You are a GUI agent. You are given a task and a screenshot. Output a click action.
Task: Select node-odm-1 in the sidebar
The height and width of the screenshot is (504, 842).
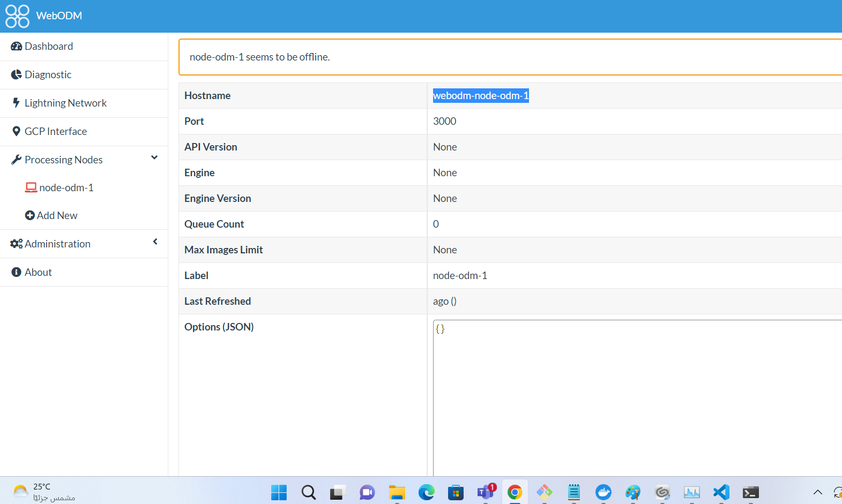66,188
